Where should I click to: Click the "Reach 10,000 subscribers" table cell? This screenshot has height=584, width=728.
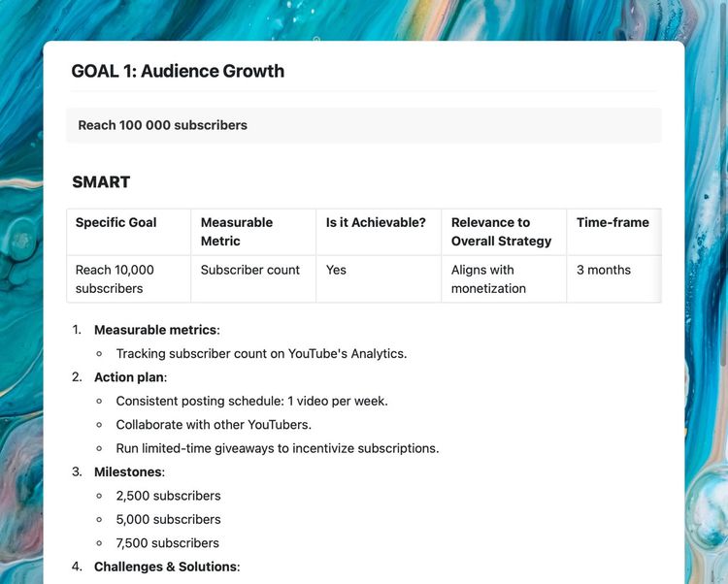pyautogui.click(x=115, y=279)
